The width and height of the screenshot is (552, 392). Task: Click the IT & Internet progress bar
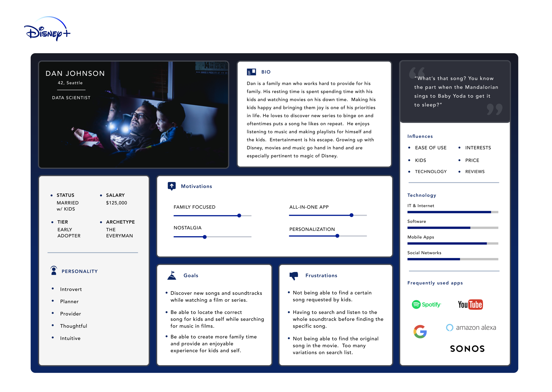click(452, 212)
